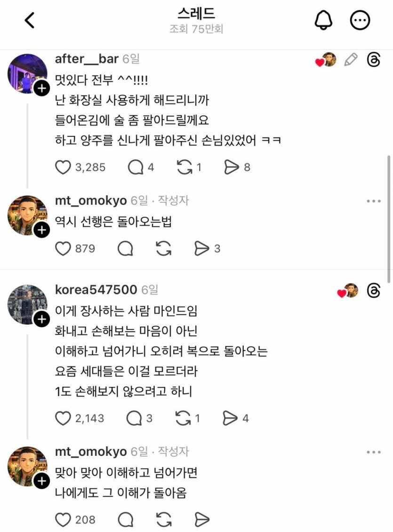The image size is (393, 532).
Task: Open after__bar username profile link
Action: coord(87,59)
